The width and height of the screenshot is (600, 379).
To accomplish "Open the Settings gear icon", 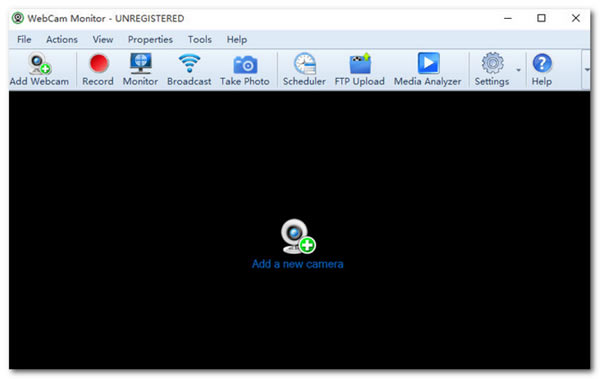I will tap(492, 63).
